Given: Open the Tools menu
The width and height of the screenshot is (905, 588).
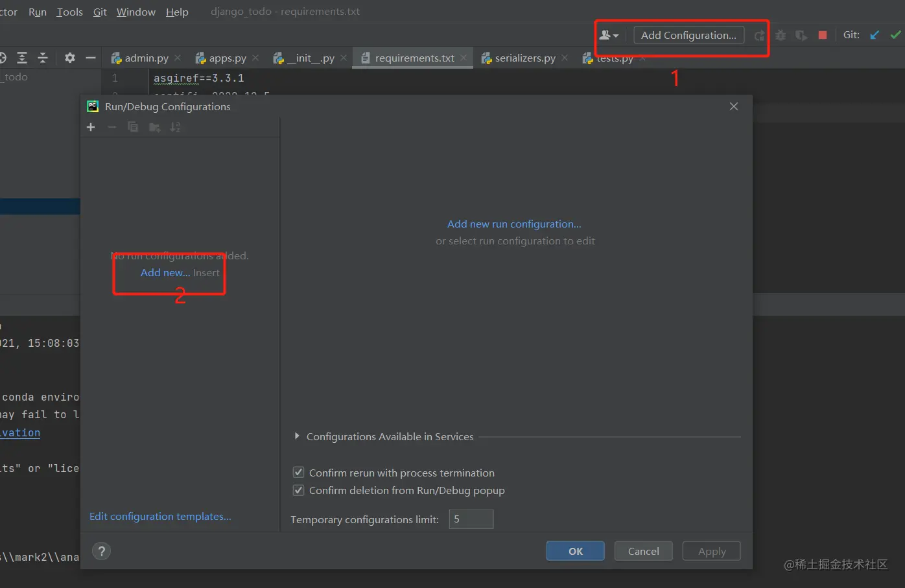Looking at the screenshot, I should click(x=69, y=12).
